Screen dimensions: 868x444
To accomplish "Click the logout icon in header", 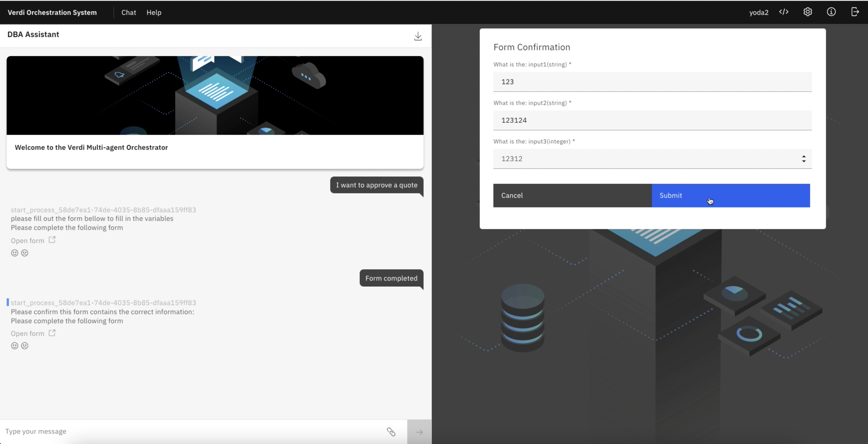I will pyautogui.click(x=855, y=12).
